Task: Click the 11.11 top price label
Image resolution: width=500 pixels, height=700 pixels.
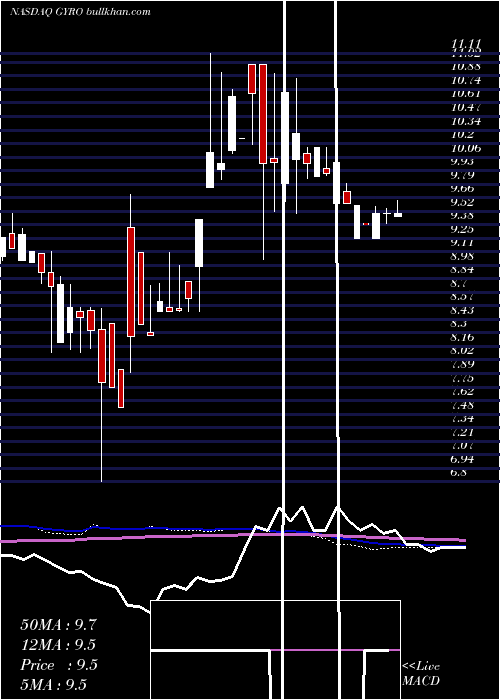Action: pyautogui.click(x=466, y=45)
